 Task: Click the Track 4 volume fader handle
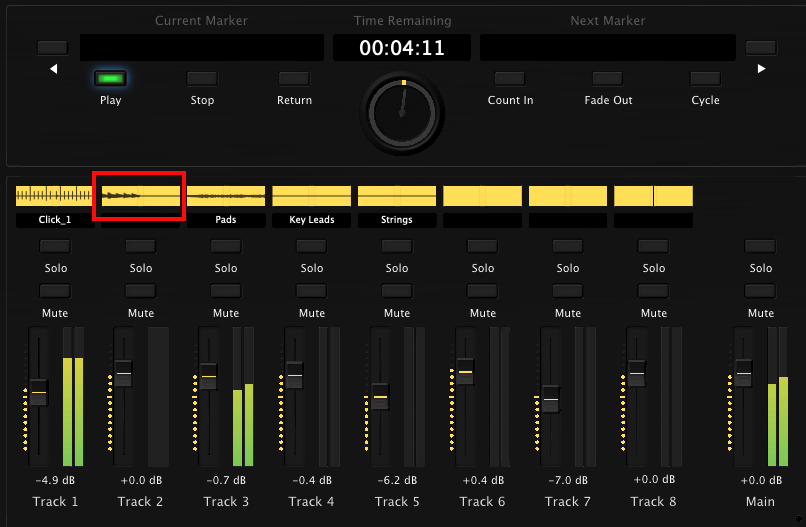click(x=295, y=375)
